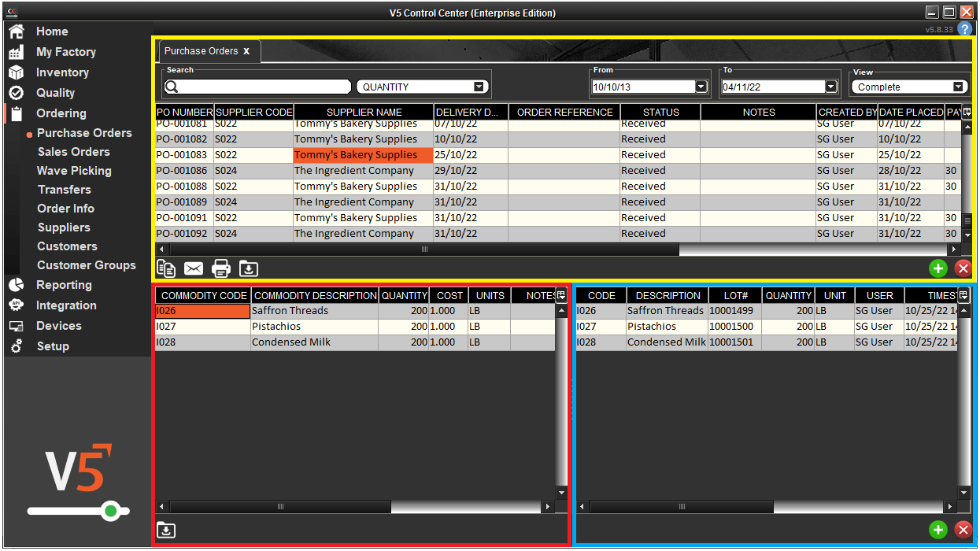This screenshot has width=980, height=551.
Task: Open Wave Picking in sidebar
Action: [74, 171]
